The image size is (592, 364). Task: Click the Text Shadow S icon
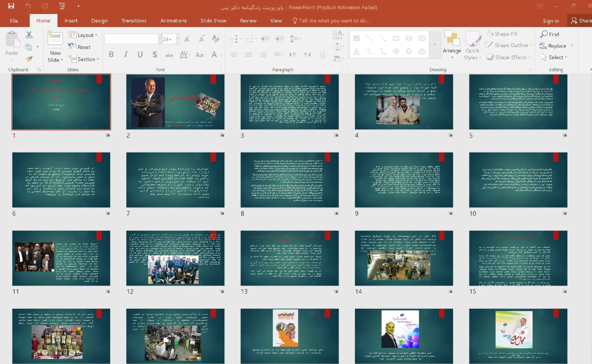(x=155, y=55)
